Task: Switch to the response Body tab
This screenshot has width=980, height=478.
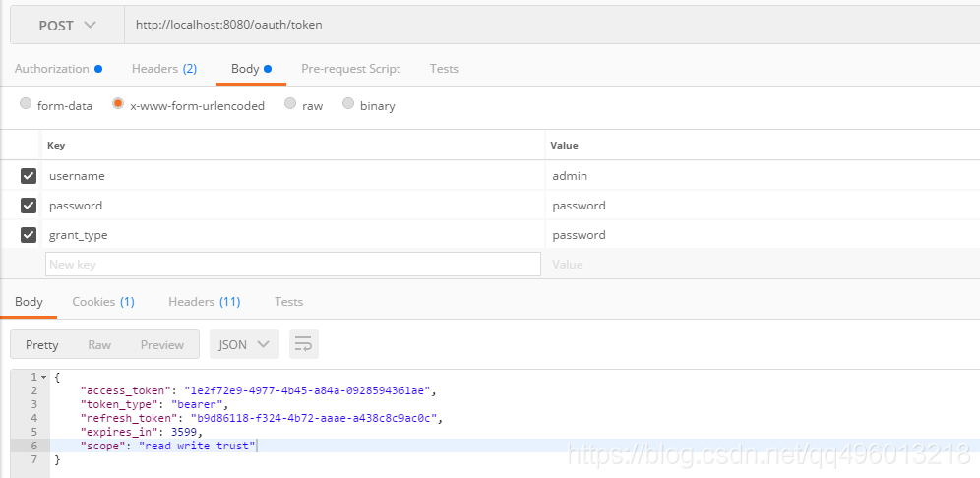Action: click(x=29, y=302)
